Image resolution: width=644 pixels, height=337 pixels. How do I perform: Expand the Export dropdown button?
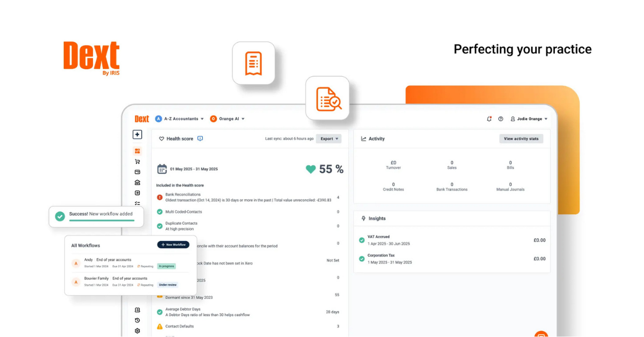tap(328, 138)
